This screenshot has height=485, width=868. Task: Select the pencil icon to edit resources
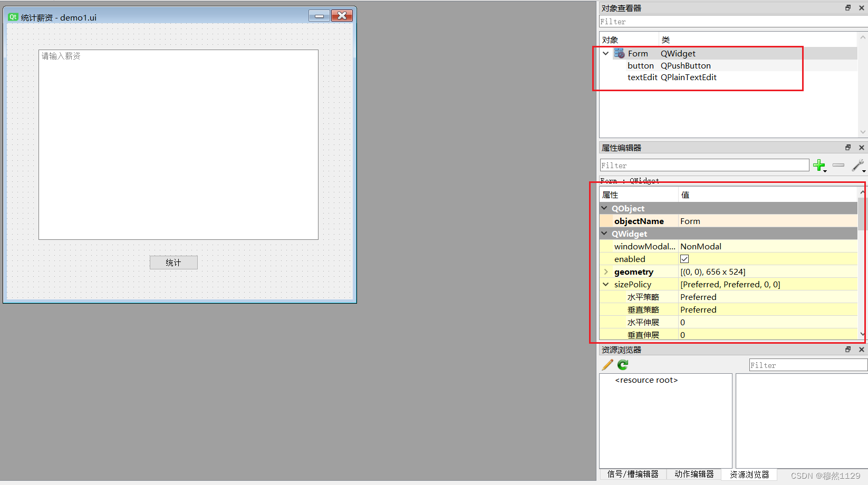607,364
